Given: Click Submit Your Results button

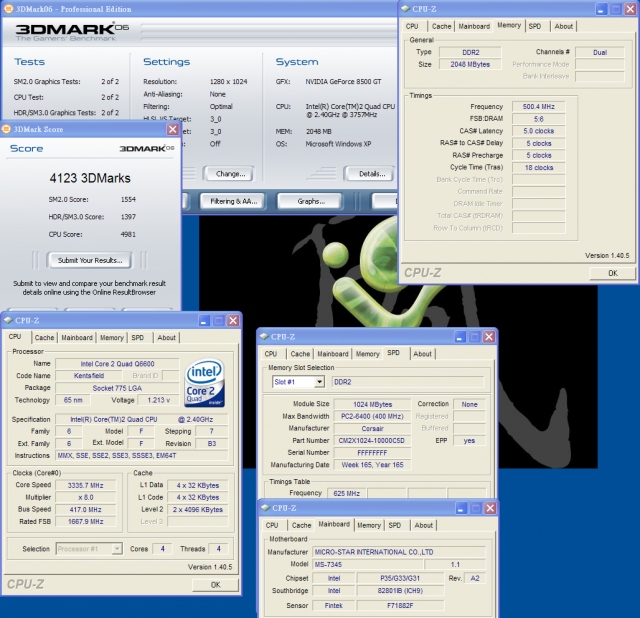Looking at the screenshot, I should (89, 260).
